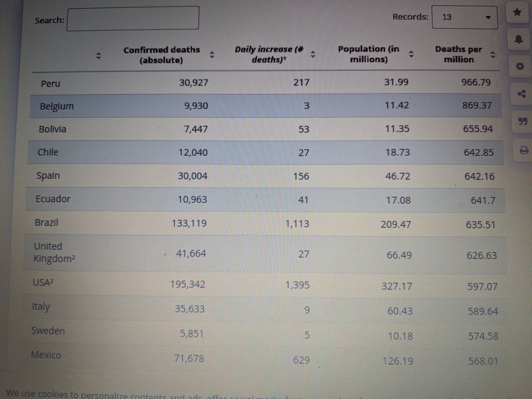The image size is (532, 399).
Task: Click the Deaths per million header
Action: tap(459, 54)
